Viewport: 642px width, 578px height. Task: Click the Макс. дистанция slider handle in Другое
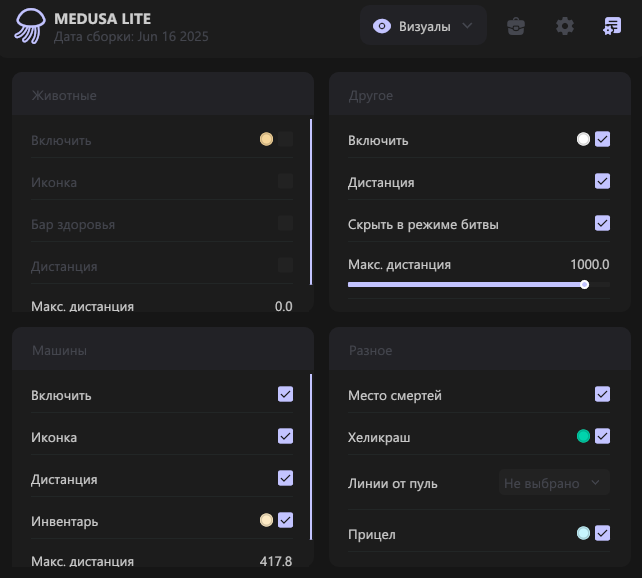click(584, 285)
